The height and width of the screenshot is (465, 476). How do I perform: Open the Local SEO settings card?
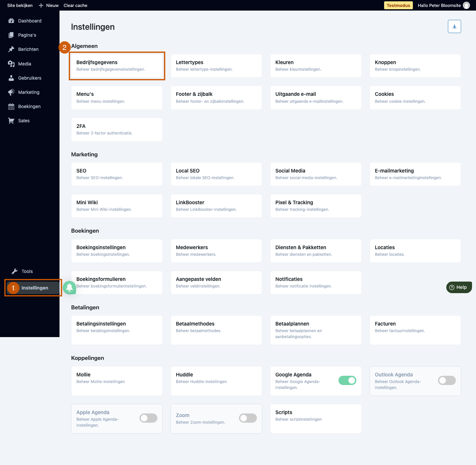216,174
